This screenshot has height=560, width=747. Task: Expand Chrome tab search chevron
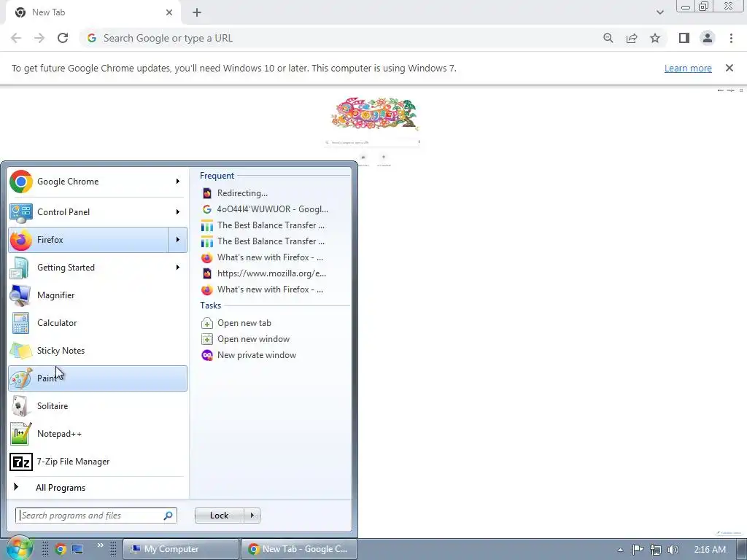[x=659, y=12]
